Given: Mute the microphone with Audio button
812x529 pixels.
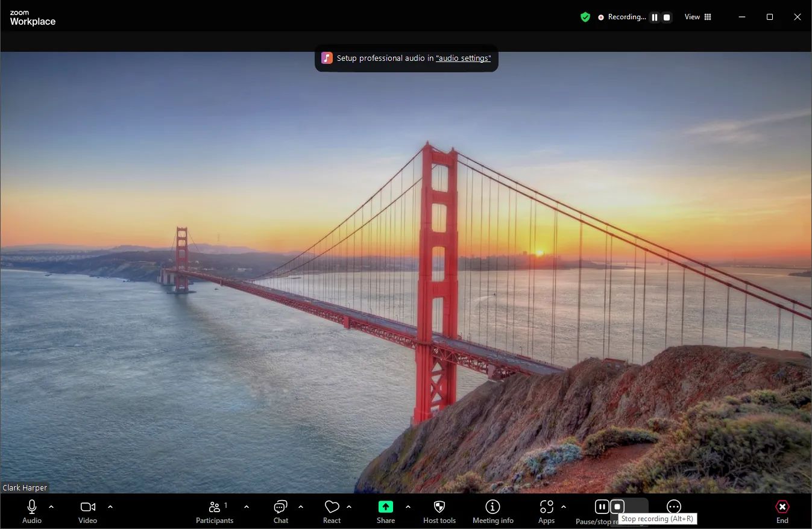Looking at the screenshot, I should point(32,512).
